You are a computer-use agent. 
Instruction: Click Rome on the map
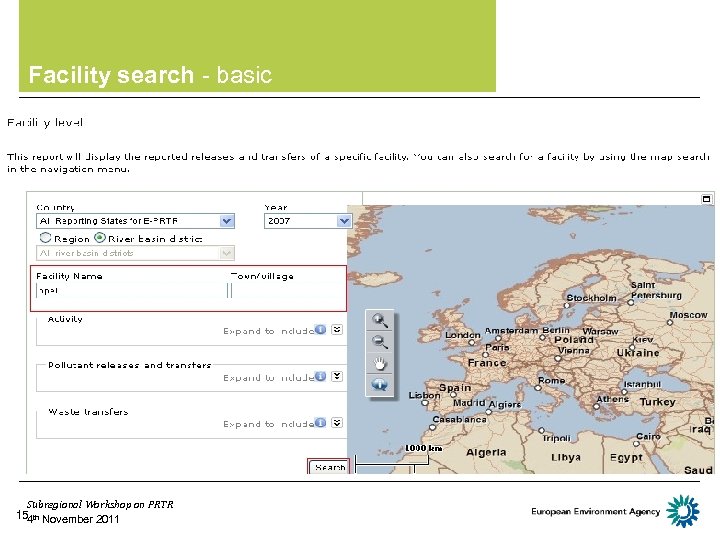click(551, 381)
